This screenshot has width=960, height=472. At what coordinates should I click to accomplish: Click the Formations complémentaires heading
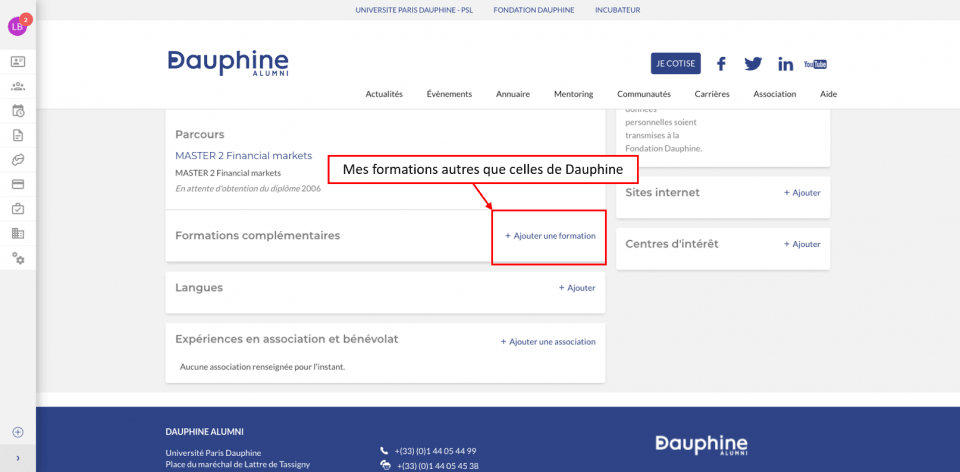point(257,236)
